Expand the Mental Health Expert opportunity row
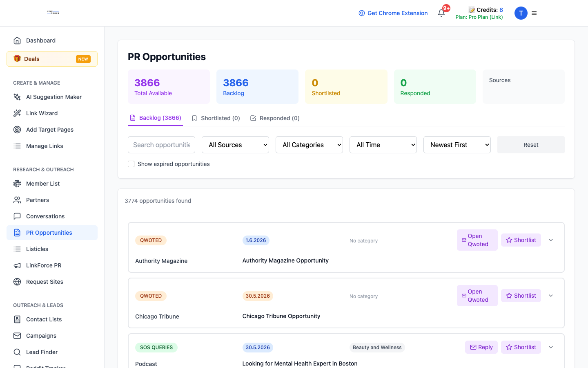The width and height of the screenshot is (588, 368). (x=551, y=347)
